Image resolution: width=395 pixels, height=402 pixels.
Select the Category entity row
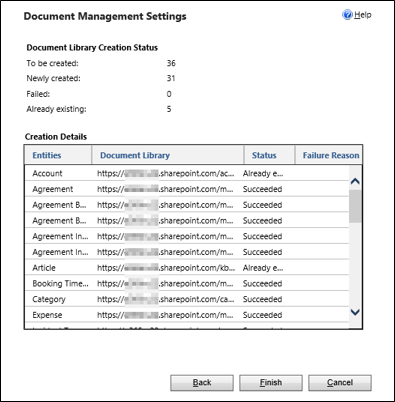point(187,299)
